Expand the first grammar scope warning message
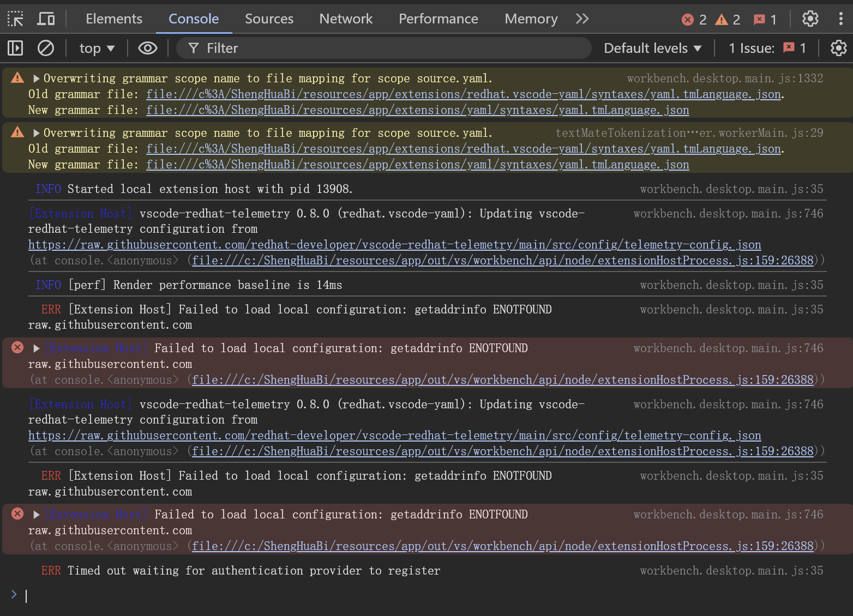 37,78
